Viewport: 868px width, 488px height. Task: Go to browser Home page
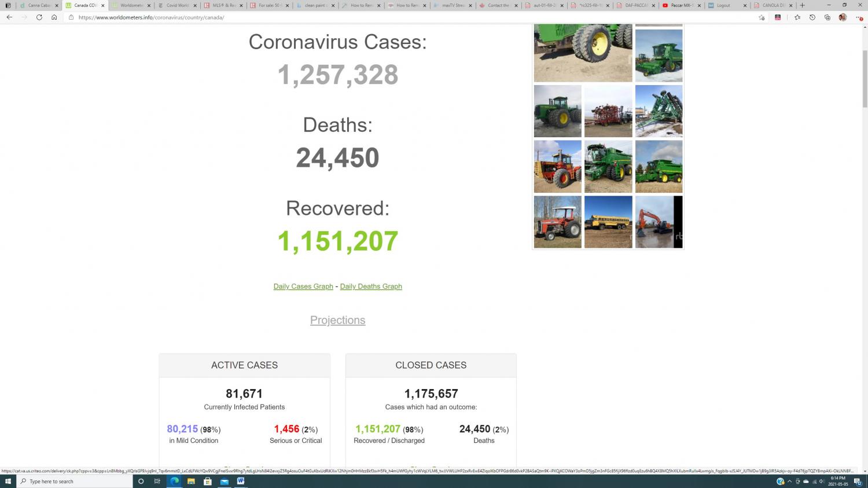[54, 17]
